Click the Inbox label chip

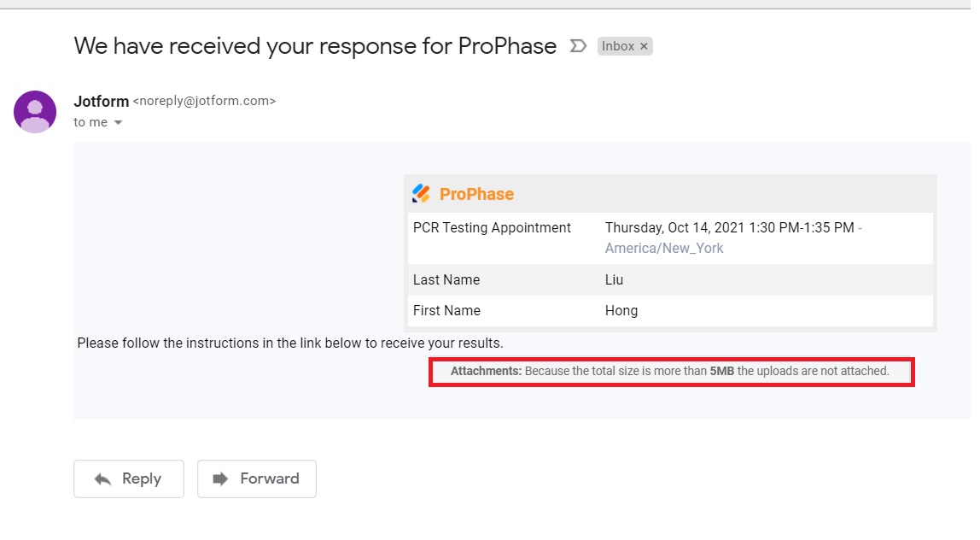tap(617, 46)
